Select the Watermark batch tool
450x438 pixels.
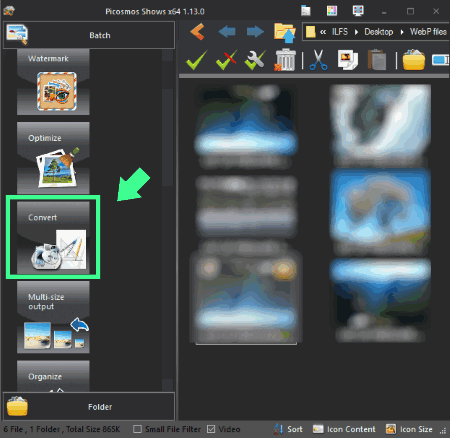[53, 82]
